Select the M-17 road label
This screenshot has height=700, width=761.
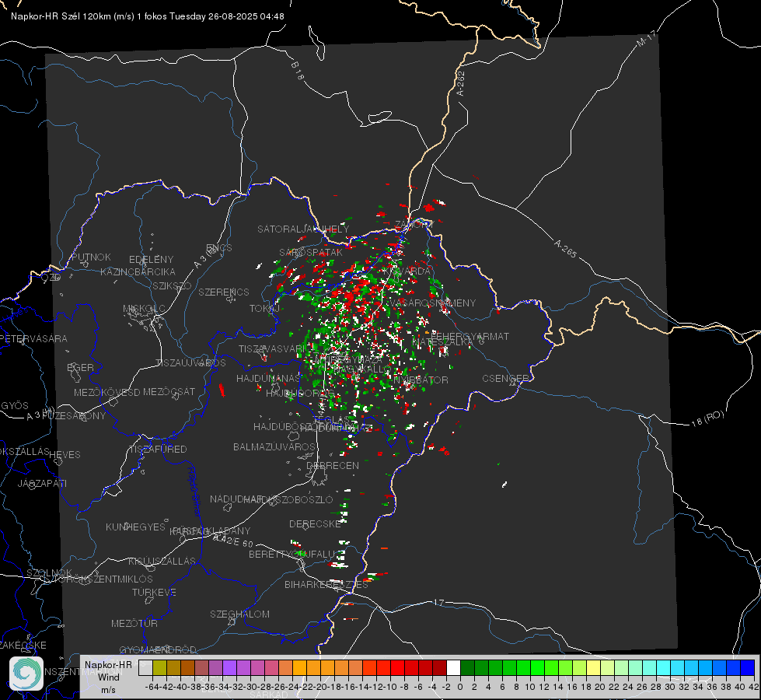click(646, 38)
